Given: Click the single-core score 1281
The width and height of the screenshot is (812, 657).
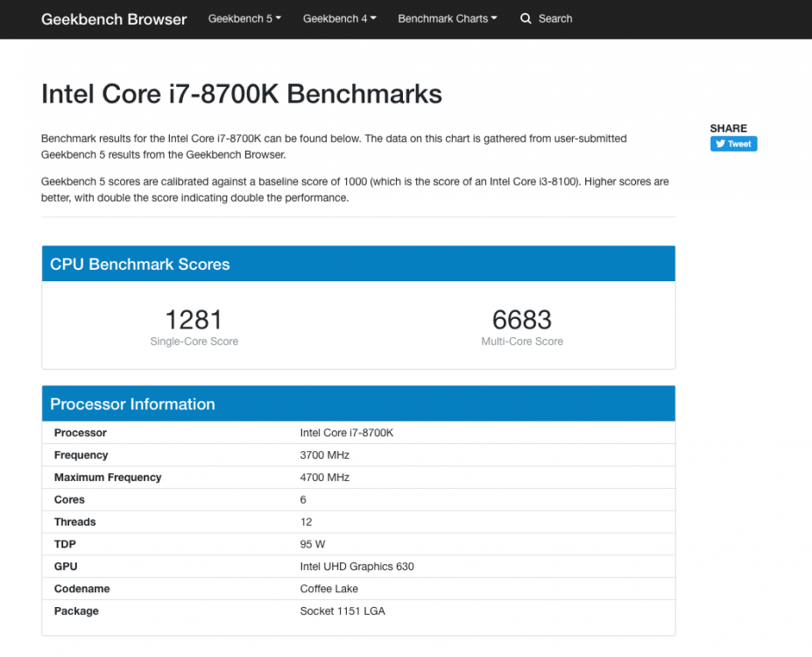Looking at the screenshot, I should click(194, 320).
